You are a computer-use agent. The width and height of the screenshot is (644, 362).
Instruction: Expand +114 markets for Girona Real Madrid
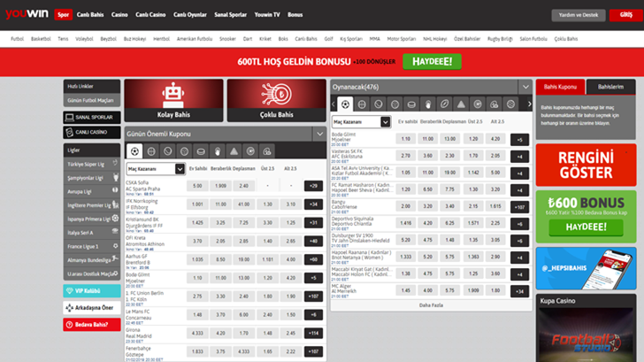click(313, 334)
